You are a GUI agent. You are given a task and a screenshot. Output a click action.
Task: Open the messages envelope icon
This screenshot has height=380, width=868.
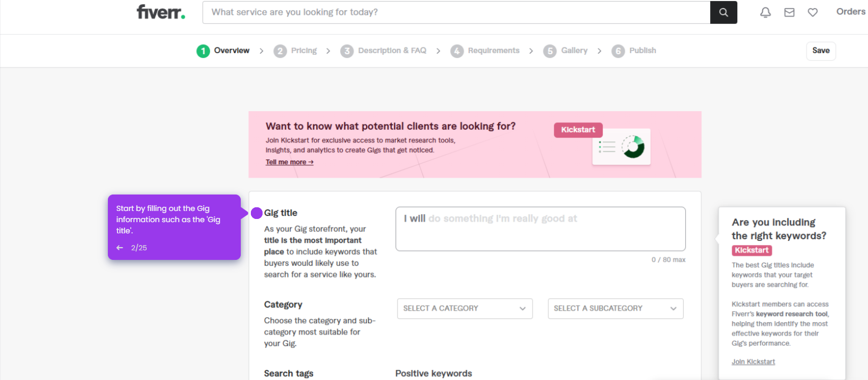click(x=789, y=12)
